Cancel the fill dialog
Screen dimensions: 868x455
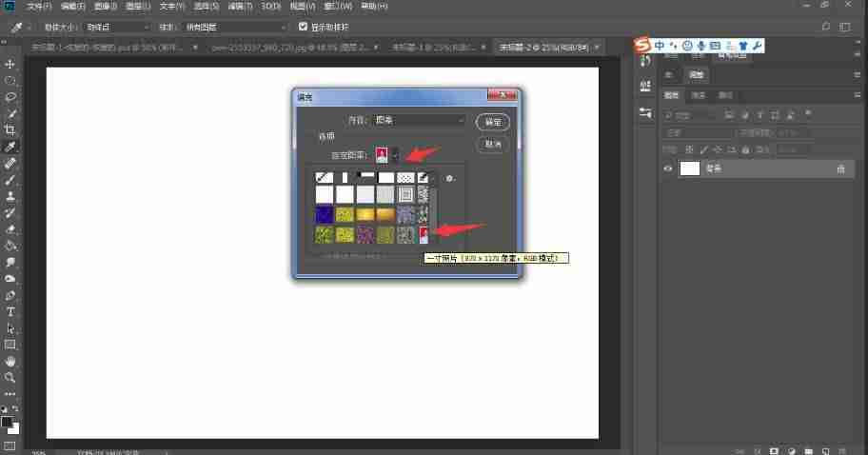click(x=493, y=144)
